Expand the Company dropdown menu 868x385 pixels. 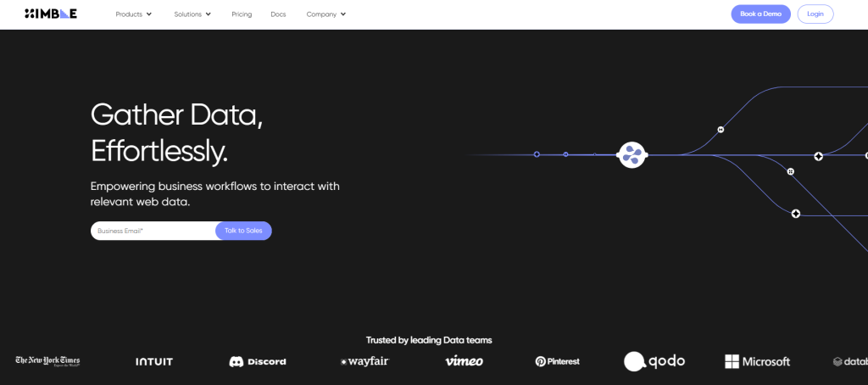coord(326,14)
